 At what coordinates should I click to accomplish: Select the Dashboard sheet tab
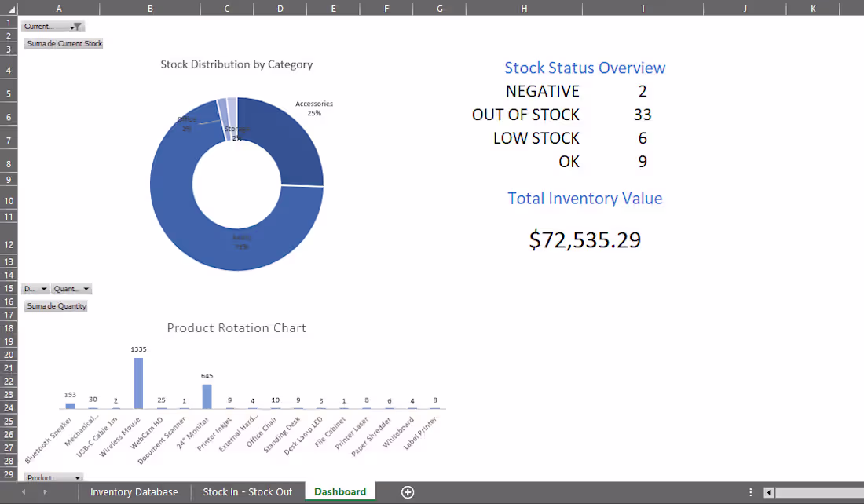pyautogui.click(x=339, y=491)
